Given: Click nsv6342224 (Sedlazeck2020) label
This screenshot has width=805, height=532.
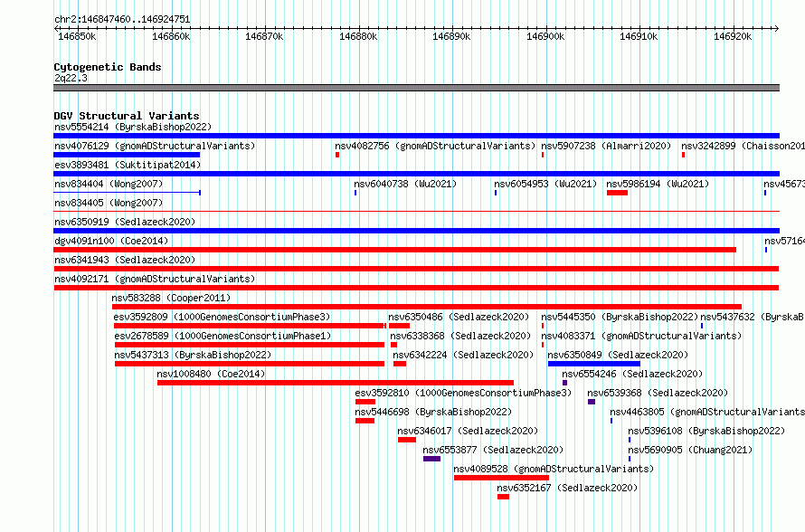Looking at the screenshot, I should 463,355.
